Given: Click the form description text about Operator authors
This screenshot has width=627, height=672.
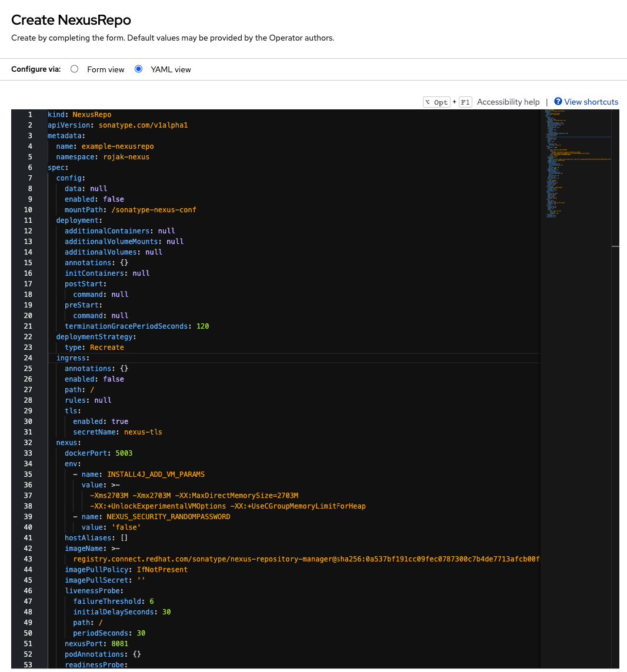Looking at the screenshot, I should pyautogui.click(x=172, y=38).
